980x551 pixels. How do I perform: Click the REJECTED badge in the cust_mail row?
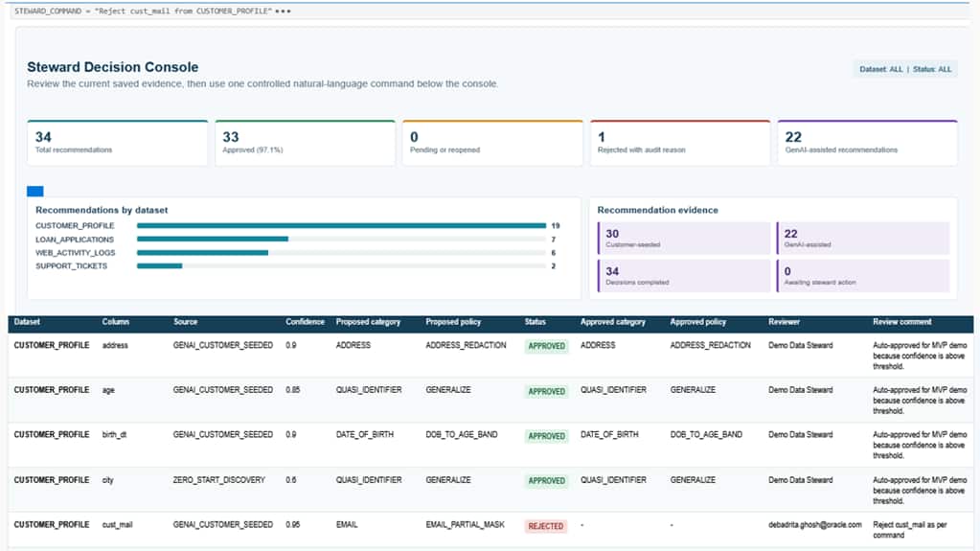click(x=546, y=526)
